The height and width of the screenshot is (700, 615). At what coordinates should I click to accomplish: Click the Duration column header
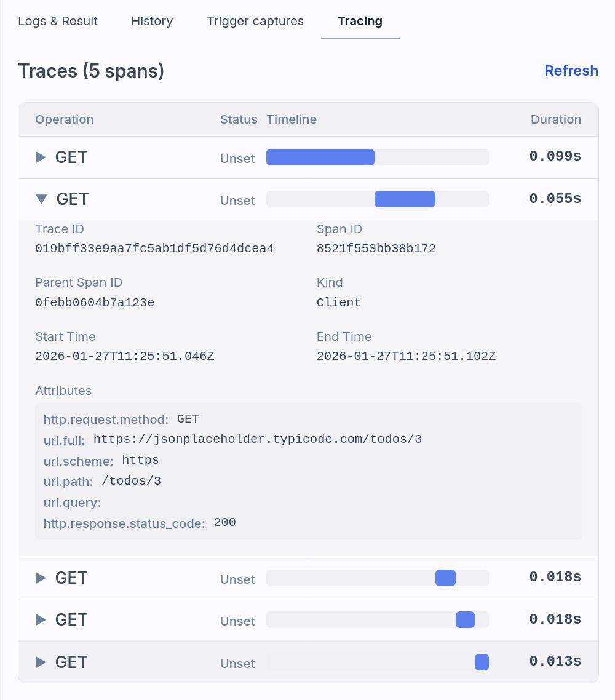click(555, 119)
